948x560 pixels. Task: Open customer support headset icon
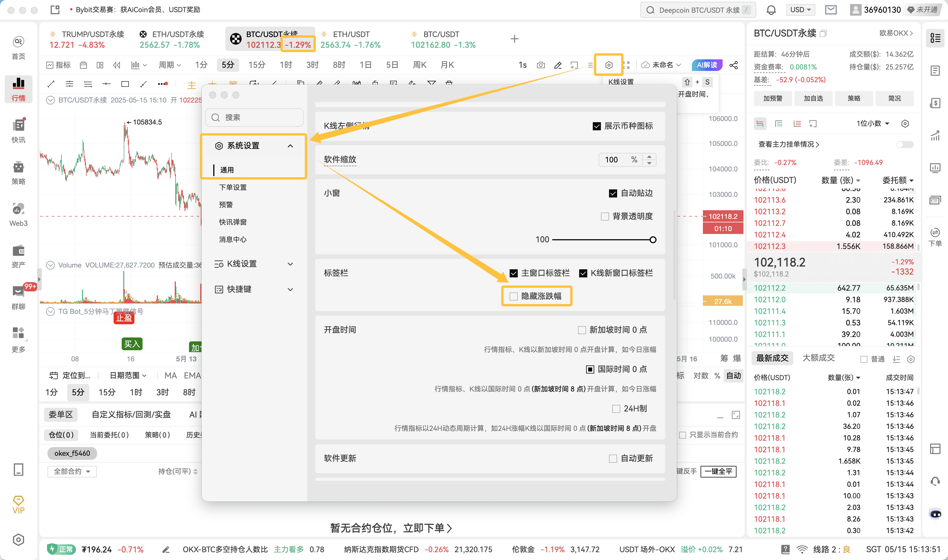pyautogui.click(x=935, y=481)
